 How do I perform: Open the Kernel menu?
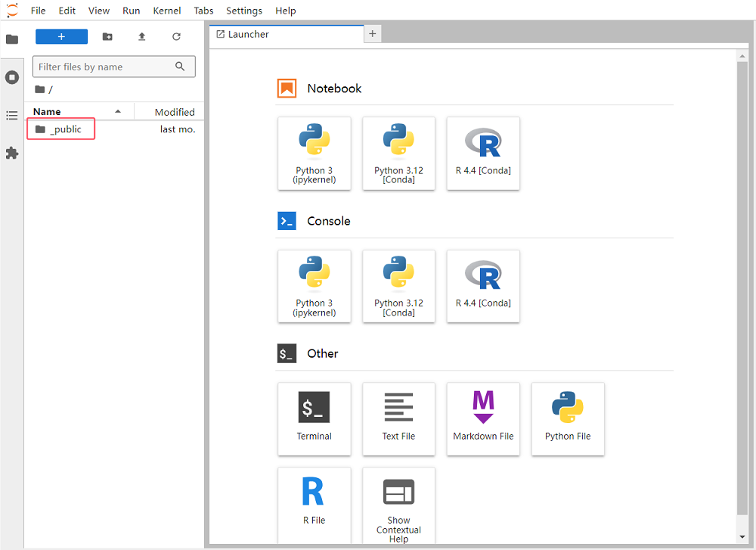pyautogui.click(x=167, y=11)
